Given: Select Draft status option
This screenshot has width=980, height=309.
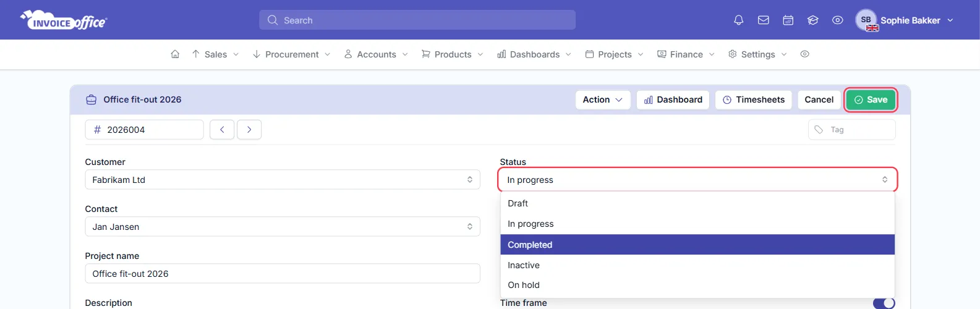Looking at the screenshot, I should (x=697, y=203).
